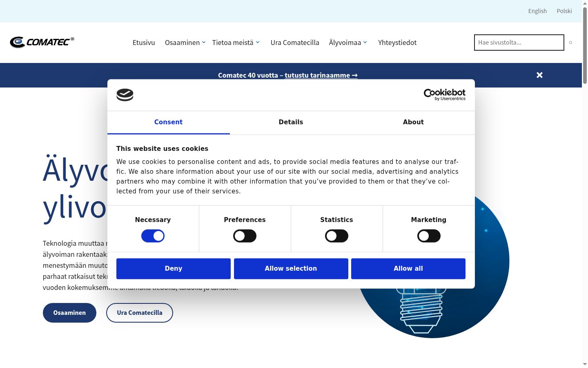Viewport: 588px width, 368px height.
Task: Click the 'This website uses cookies' heading
Action: point(162,149)
